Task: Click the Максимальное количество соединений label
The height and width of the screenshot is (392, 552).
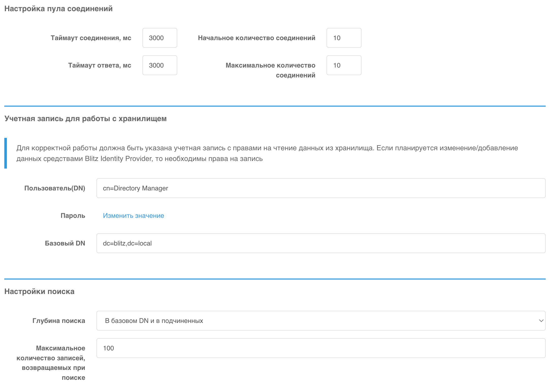Action: 270,70
